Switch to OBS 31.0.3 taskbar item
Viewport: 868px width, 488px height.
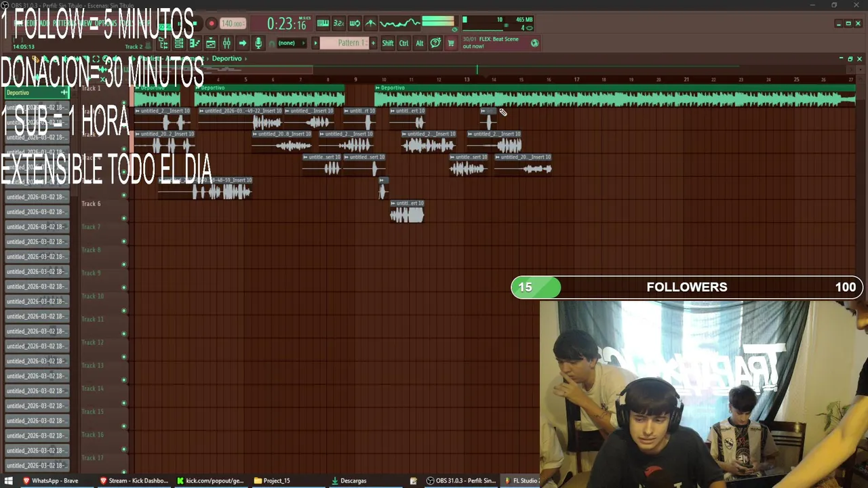(461, 481)
